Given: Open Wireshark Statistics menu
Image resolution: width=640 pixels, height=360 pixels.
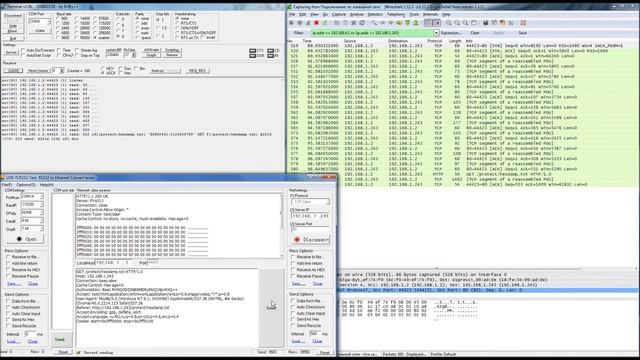Looking at the screenshot, I should click(375, 14).
